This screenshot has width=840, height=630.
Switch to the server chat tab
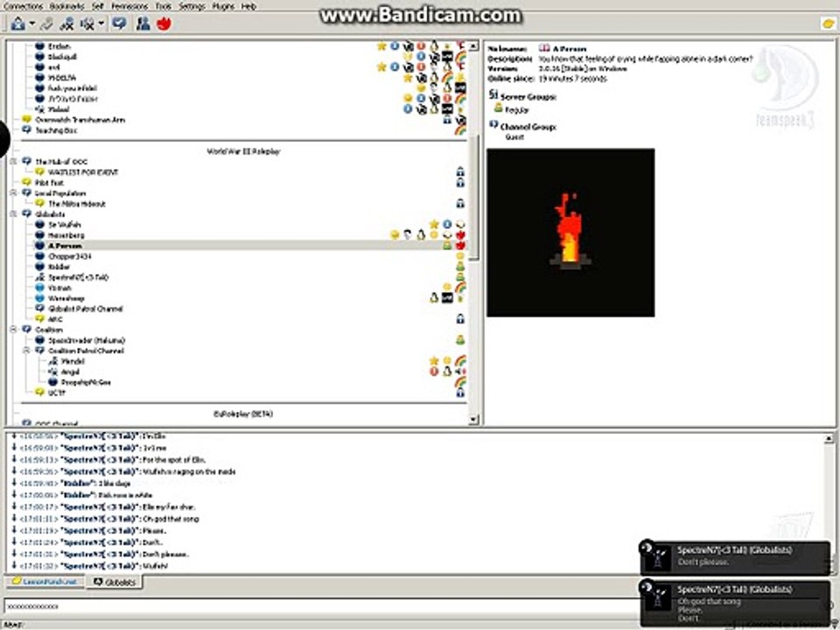pyautogui.click(x=45, y=582)
